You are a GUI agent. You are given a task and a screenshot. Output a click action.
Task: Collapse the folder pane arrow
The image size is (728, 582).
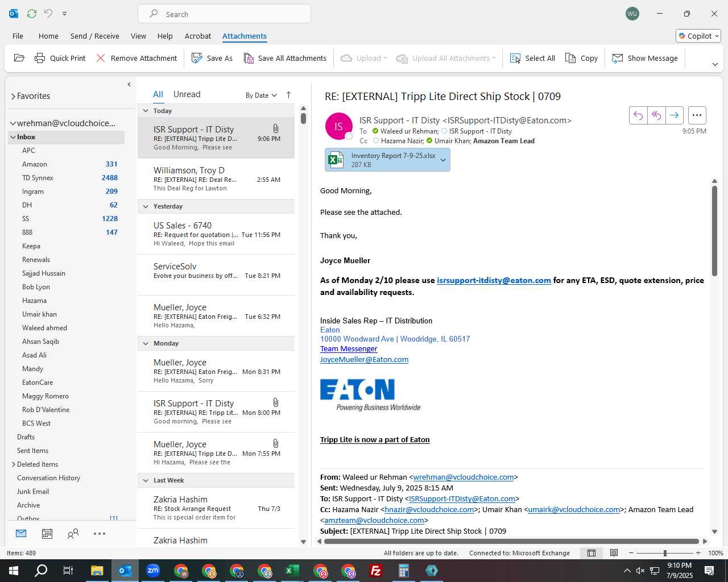click(x=129, y=85)
